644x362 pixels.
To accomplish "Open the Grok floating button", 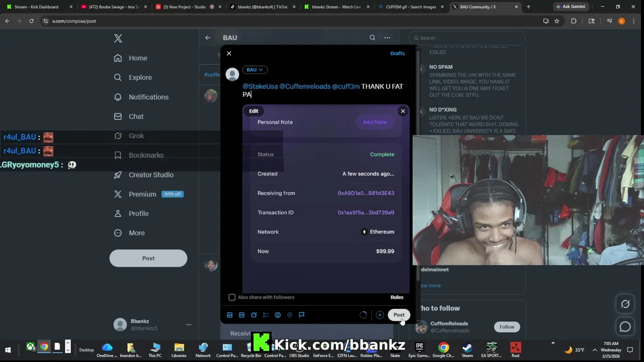I will point(625,304).
